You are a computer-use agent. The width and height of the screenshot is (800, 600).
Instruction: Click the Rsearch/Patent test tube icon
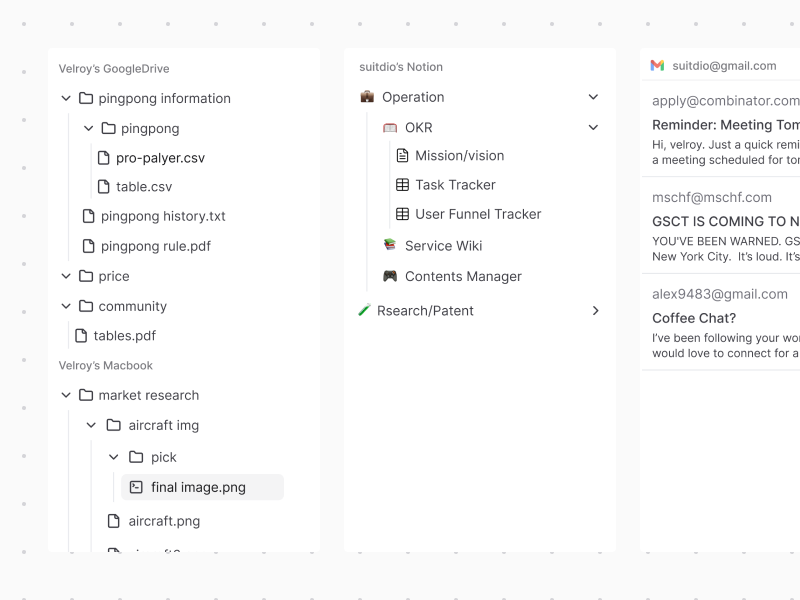364,310
